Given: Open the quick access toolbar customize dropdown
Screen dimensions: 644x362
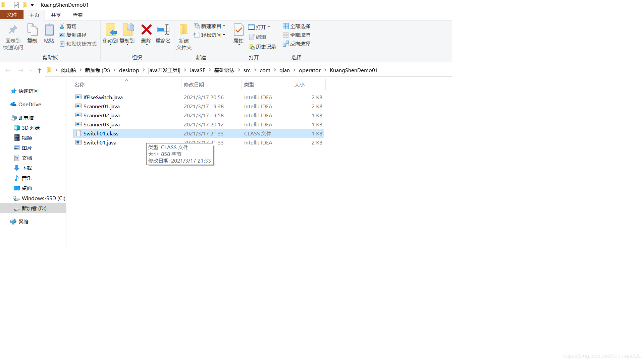Looking at the screenshot, I should [x=33, y=5].
